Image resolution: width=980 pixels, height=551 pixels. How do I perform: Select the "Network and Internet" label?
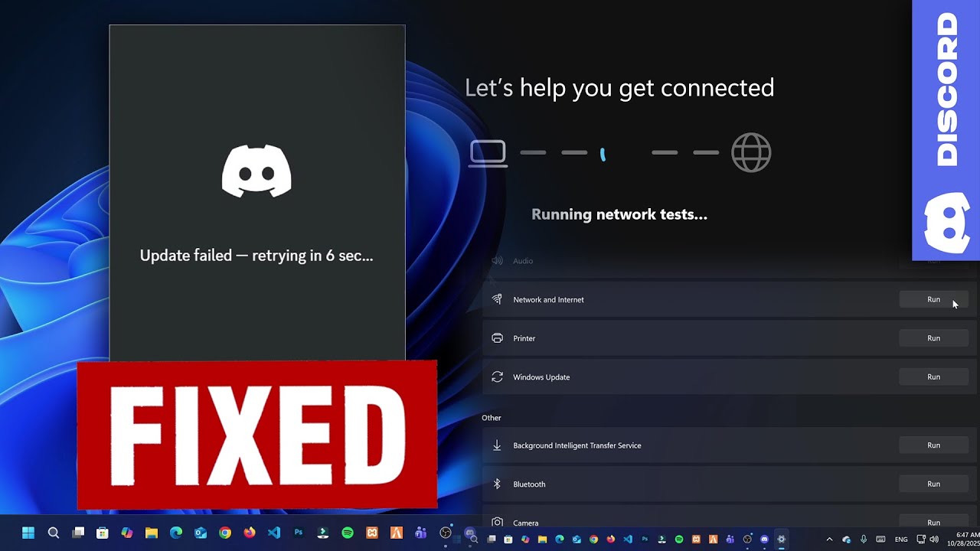point(548,300)
